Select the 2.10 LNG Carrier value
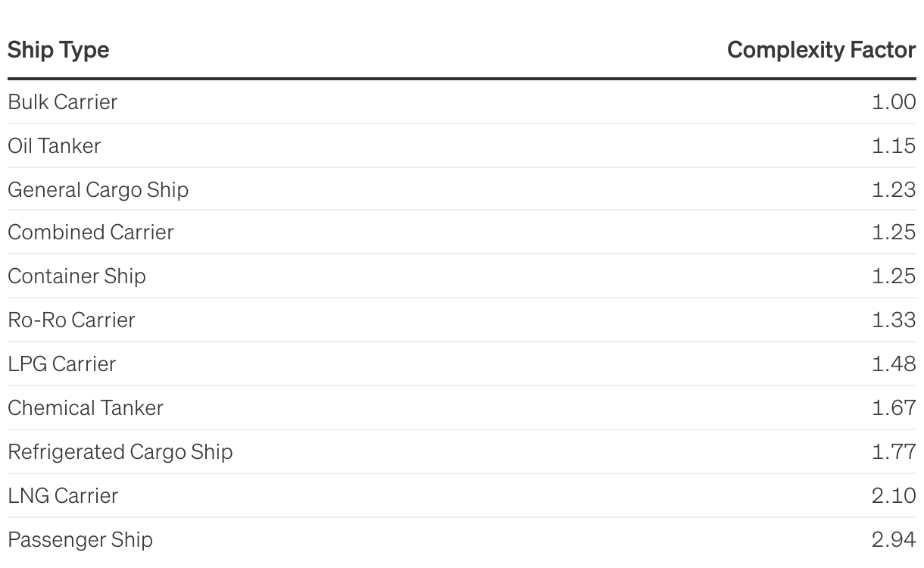924x568 pixels. [894, 495]
